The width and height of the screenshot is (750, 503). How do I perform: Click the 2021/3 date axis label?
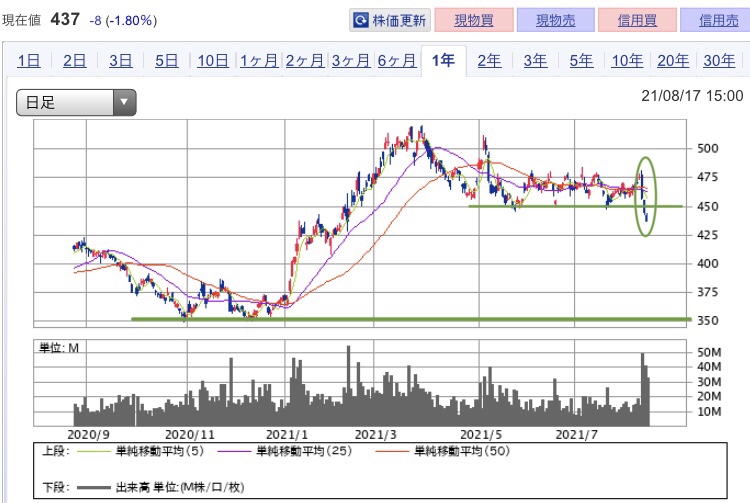pos(375,435)
